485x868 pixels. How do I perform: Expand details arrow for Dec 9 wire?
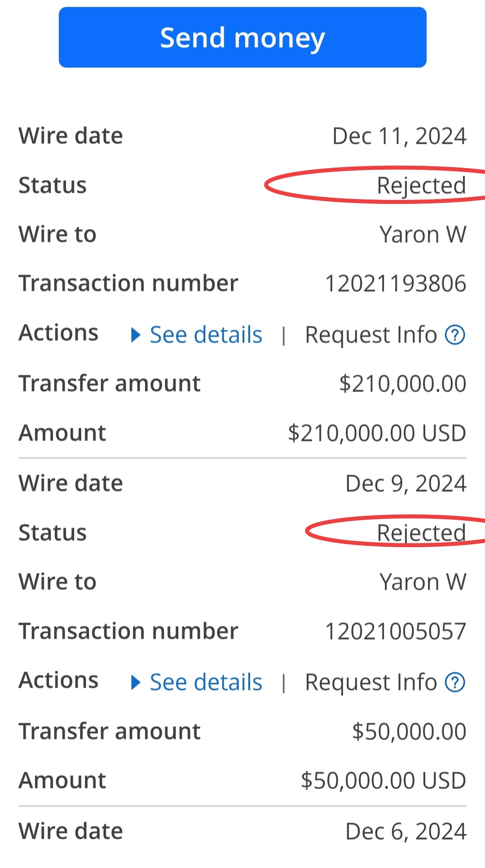[x=136, y=682]
